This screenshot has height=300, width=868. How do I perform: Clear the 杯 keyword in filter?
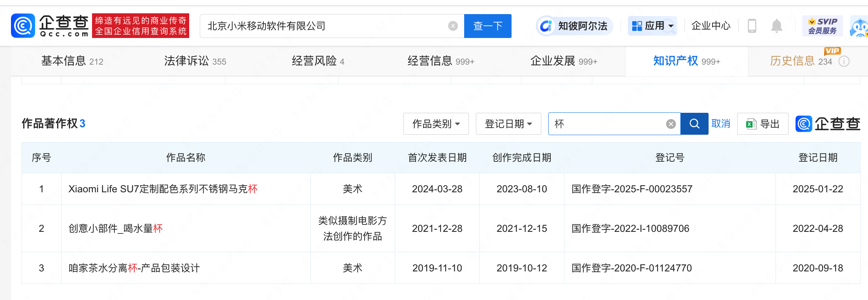coord(671,124)
